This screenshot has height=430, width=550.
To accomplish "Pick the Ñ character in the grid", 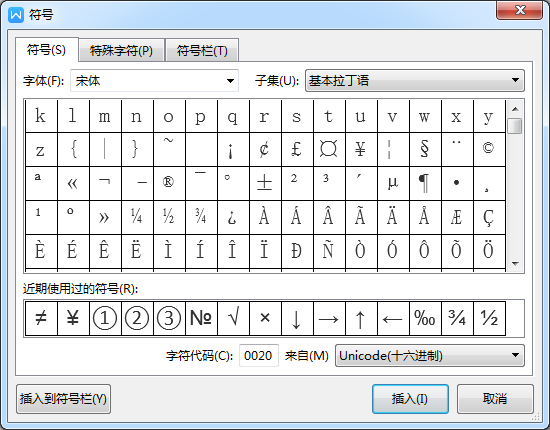I will click(329, 251).
